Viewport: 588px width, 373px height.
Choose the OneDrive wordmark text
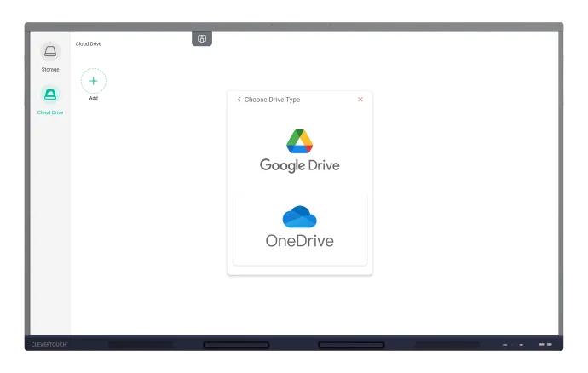tap(299, 241)
